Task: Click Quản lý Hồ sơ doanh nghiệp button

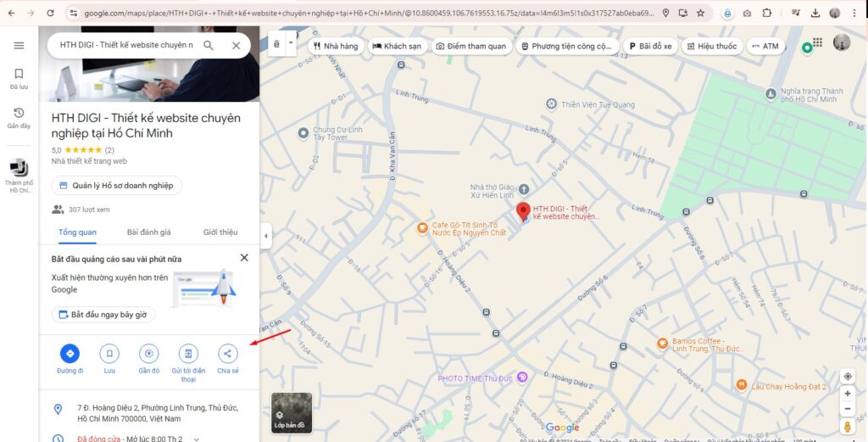Action: [x=117, y=186]
